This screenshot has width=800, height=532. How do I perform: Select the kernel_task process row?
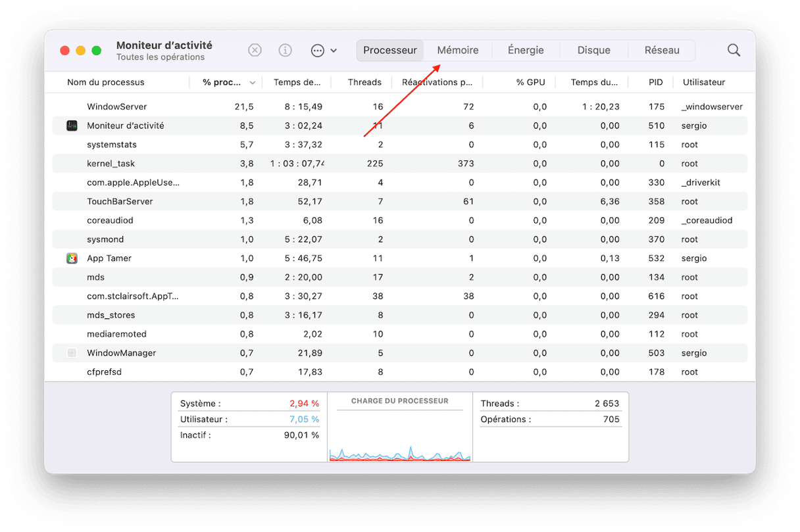pyautogui.click(x=400, y=164)
